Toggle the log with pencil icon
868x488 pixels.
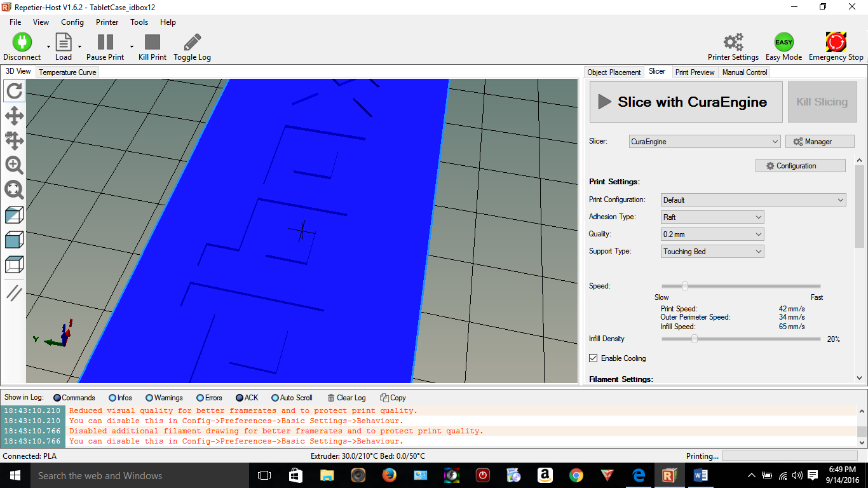coord(193,43)
